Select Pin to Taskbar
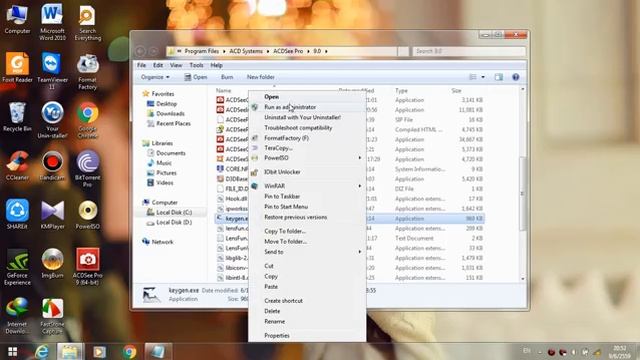The image size is (640, 360). point(307,196)
